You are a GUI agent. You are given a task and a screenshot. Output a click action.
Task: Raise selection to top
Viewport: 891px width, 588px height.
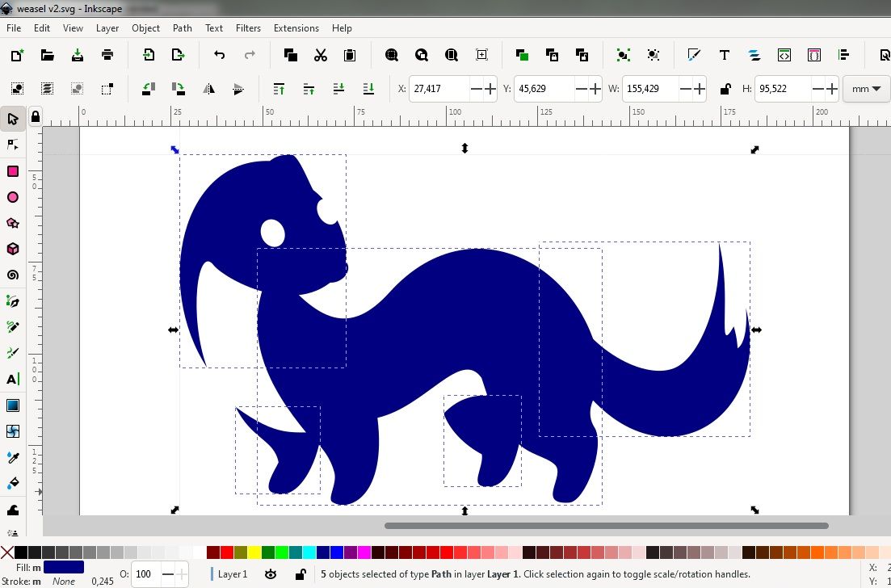click(x=279, y=89)
